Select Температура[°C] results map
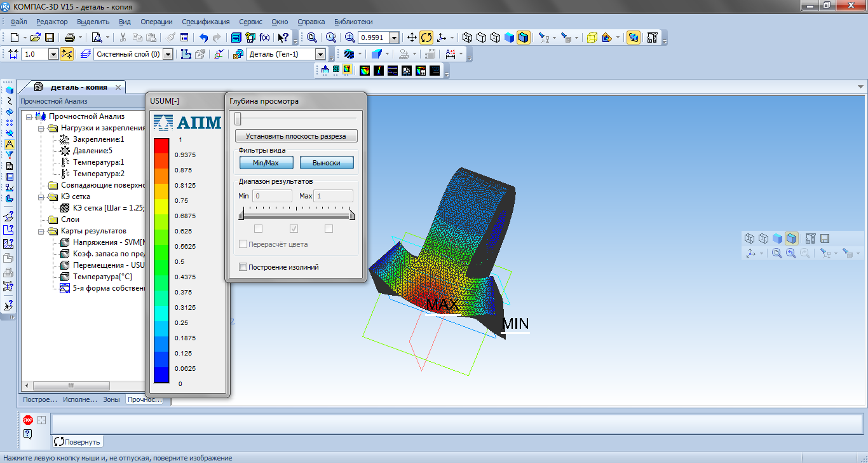The height and width of the screenshot is (463, 868). (x=102, y=277)
